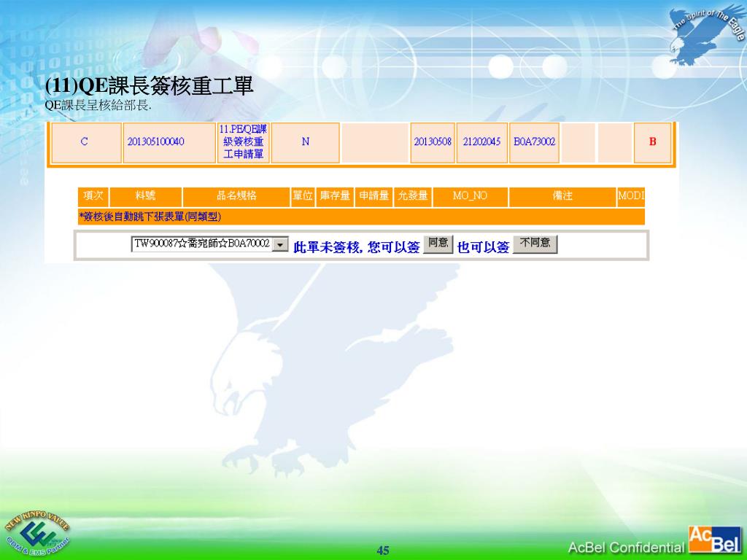This screenshot has height=560, width=747.
Task: Click the 同意 approve button
Action: 438,244
